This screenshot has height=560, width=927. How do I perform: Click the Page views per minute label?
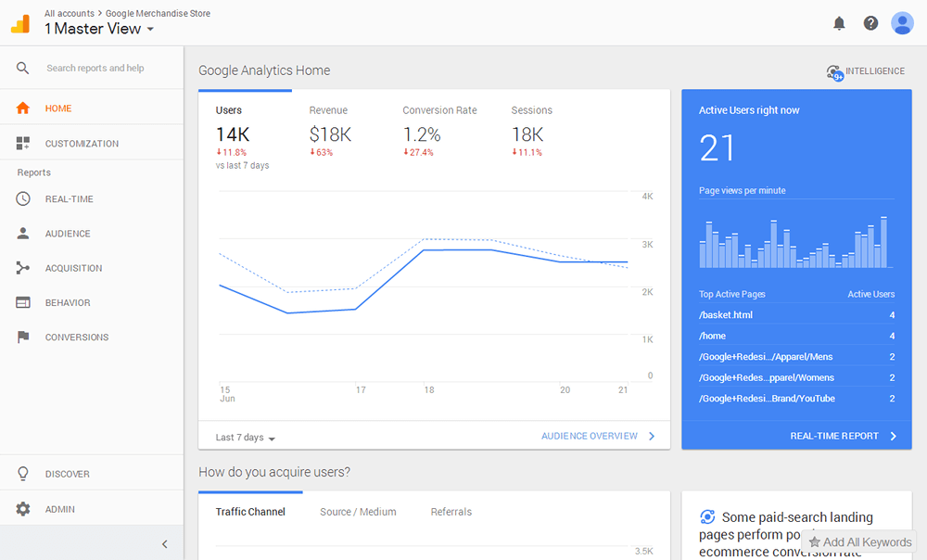pos(742,190)
